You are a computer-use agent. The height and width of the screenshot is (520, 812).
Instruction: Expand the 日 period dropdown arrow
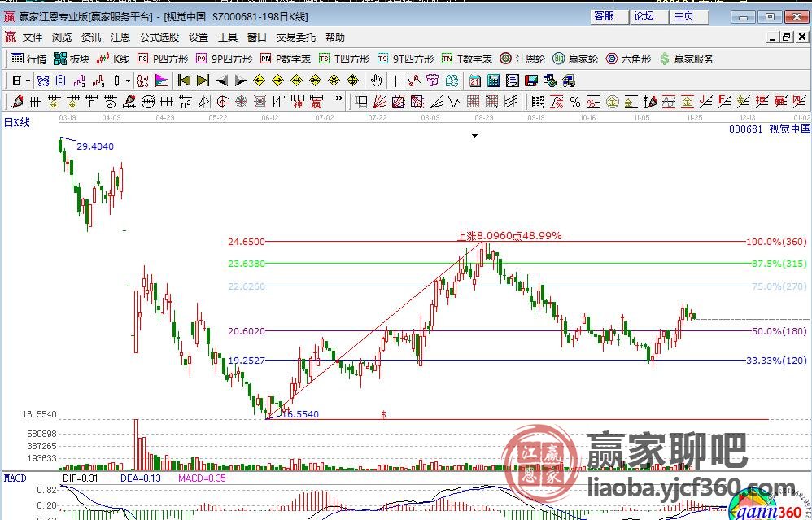pos(28,81)
